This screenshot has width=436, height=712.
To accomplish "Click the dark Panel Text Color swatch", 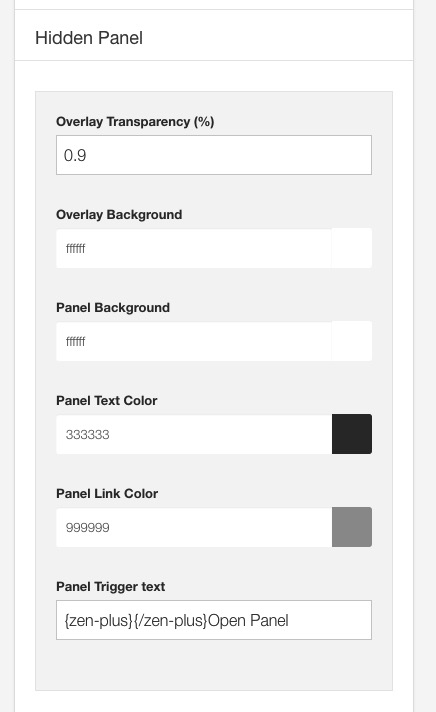I will (x=352, y=434).
